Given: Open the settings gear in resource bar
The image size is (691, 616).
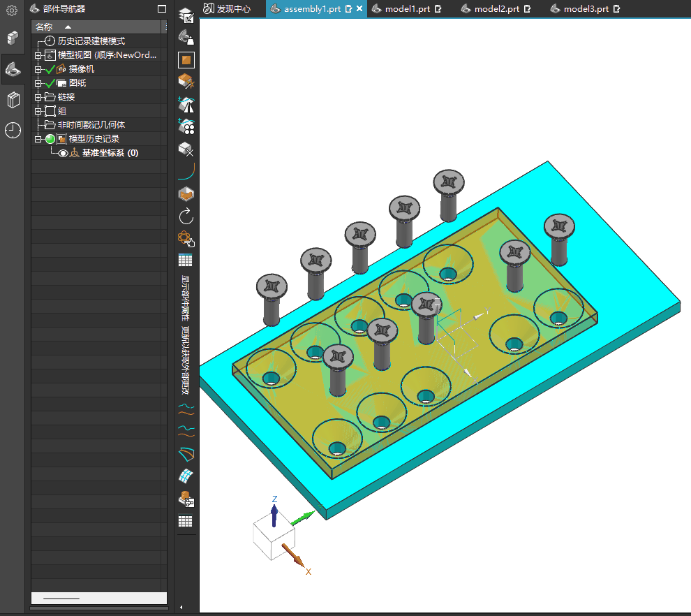Looking at the screenshot, I should click(12, 10).
